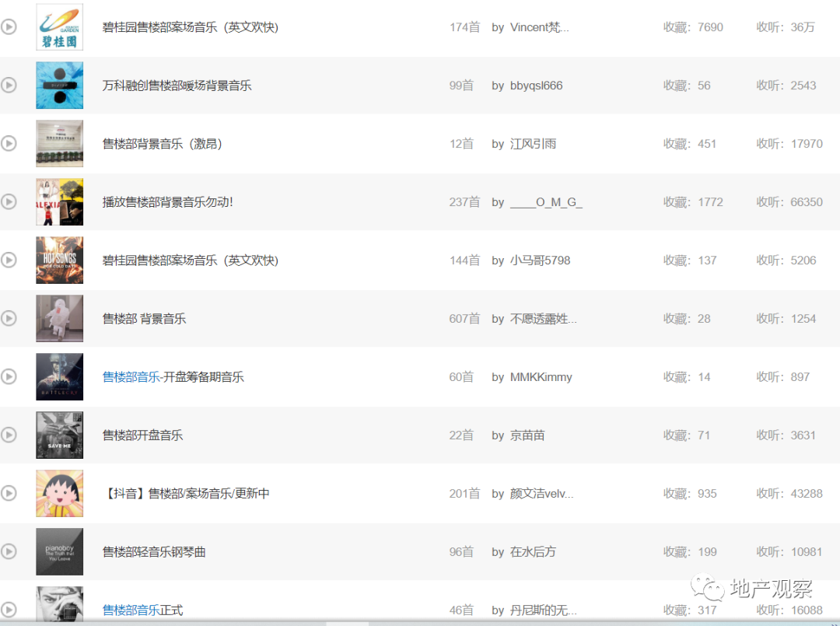Play the 售楼部轻音乐钢琴曲 playlist
This screenshot has width=840, height=626.
9,551
